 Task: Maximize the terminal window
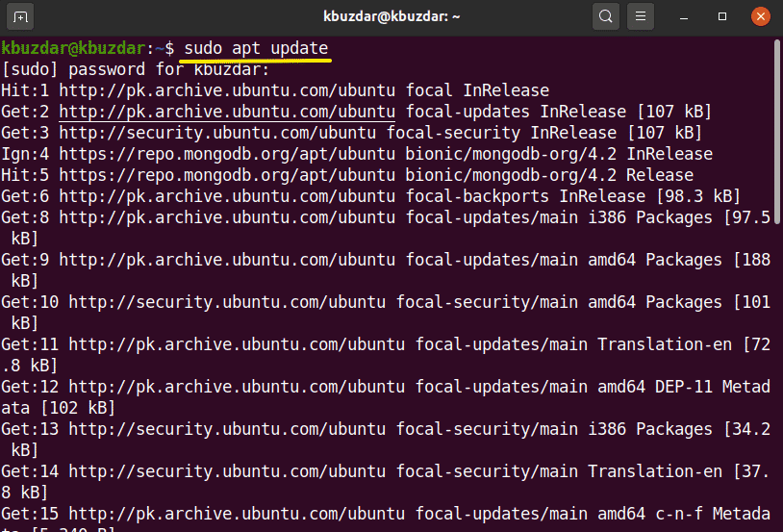tap(723, 16)
